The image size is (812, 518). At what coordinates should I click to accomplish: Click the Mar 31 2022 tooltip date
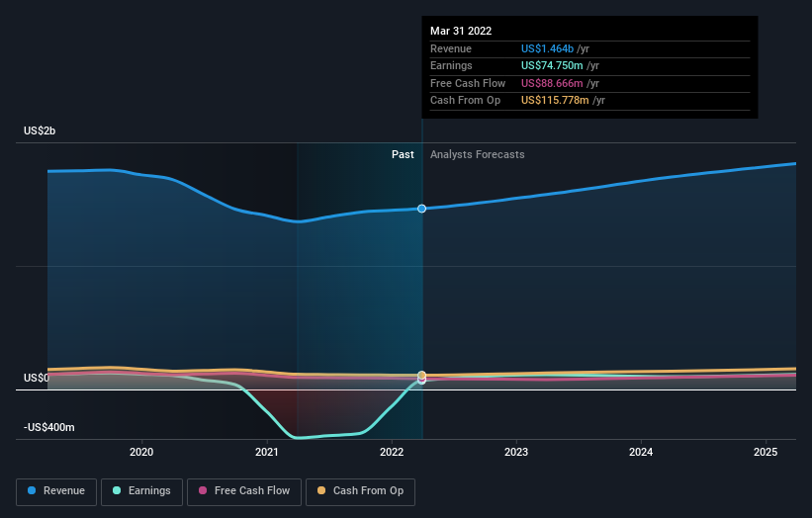(461, 31)
